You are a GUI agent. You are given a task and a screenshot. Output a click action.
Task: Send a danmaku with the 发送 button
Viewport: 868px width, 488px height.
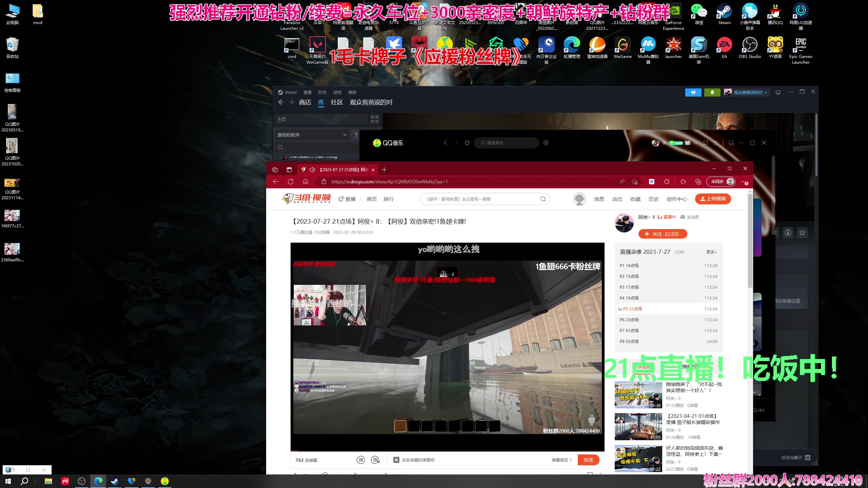pyautogui.click(x=588, y=460)
